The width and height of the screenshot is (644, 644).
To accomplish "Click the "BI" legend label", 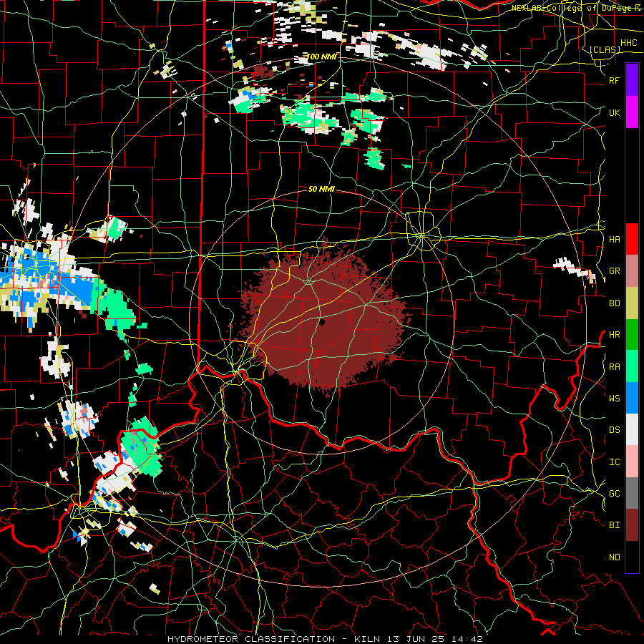I will pyautogui.click(x=614, y=525).
